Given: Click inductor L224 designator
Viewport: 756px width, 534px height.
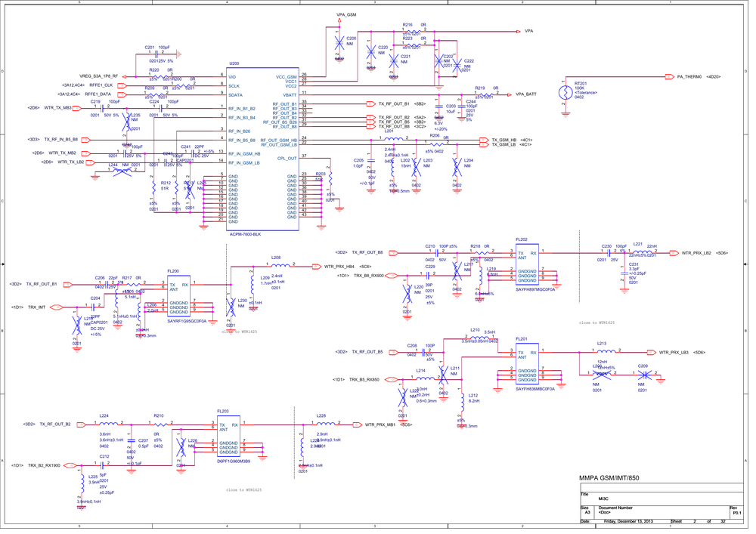Looking at the screenshot, I should click(104, 415).
